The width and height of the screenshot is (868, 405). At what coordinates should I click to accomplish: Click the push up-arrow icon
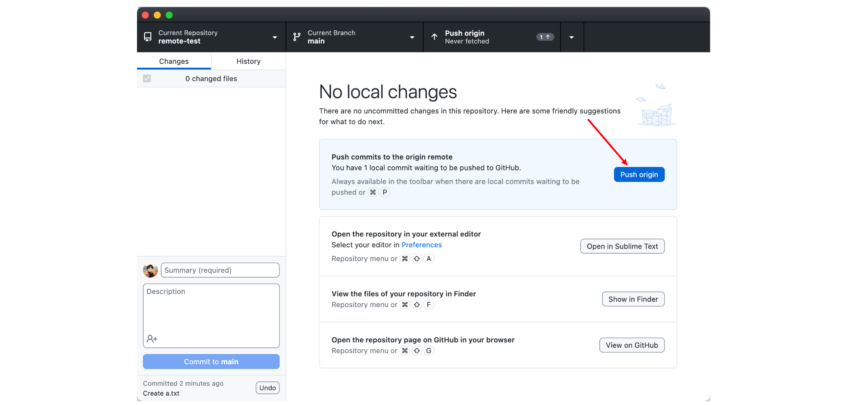(x=434, y=37)
